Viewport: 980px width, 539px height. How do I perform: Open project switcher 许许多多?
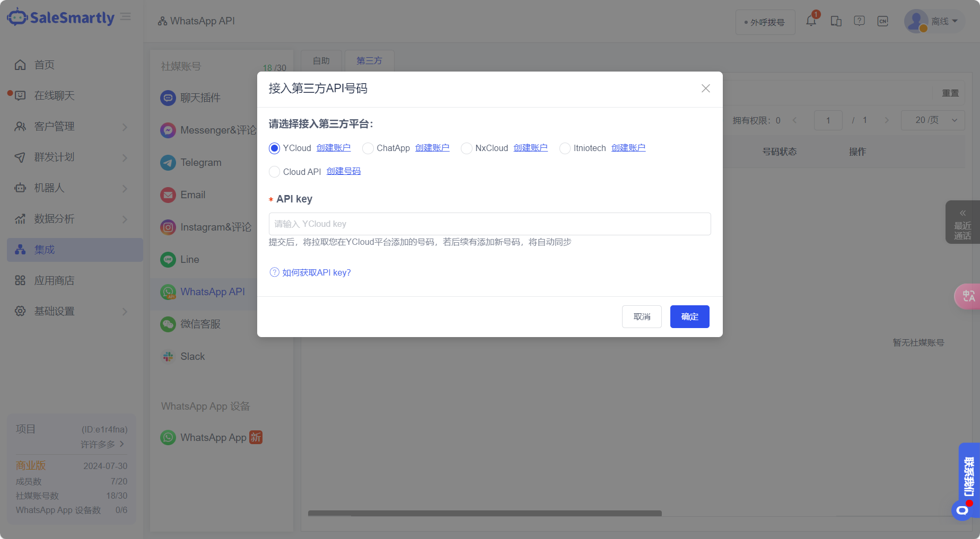[x=102, y=444]
